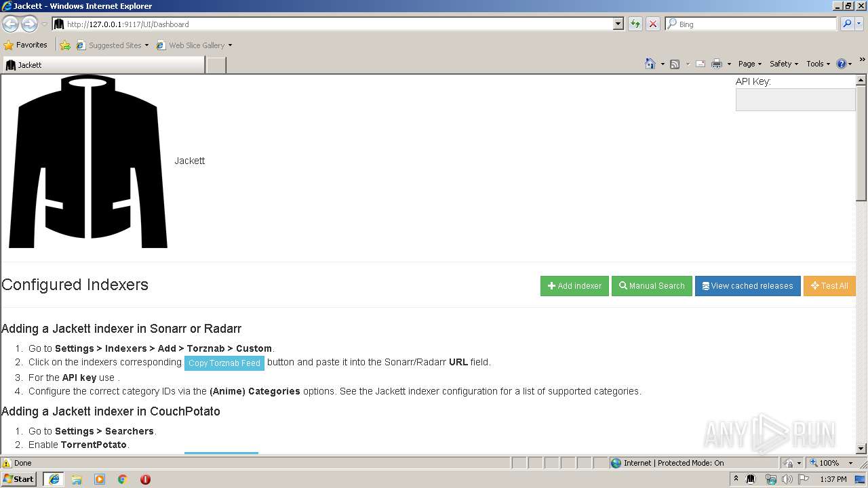Click the vertical scrollbar thumb
This screenshot has width=868, height=488.
pyautogui.click(x=861, y=142)
